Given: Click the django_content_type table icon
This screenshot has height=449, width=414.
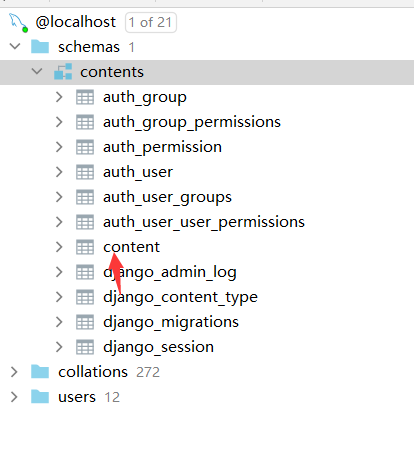Looking at the screenshot, I should (85, 297).
